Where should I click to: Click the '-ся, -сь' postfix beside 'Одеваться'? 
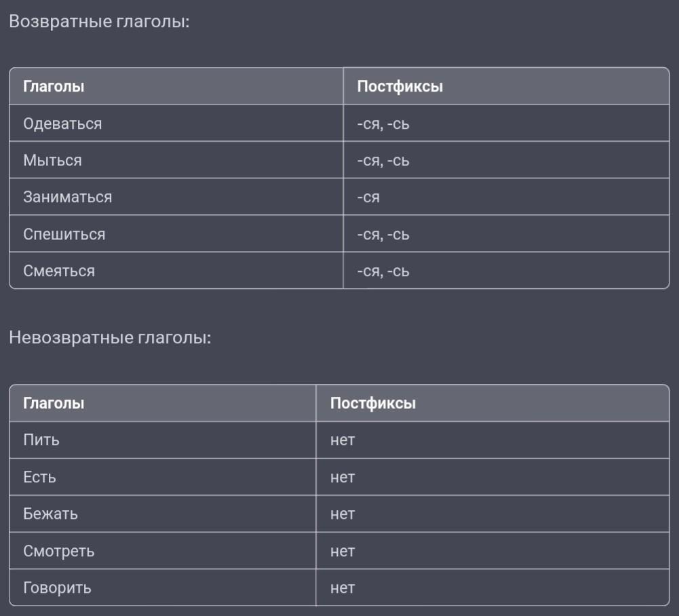(x=383, y=124)
